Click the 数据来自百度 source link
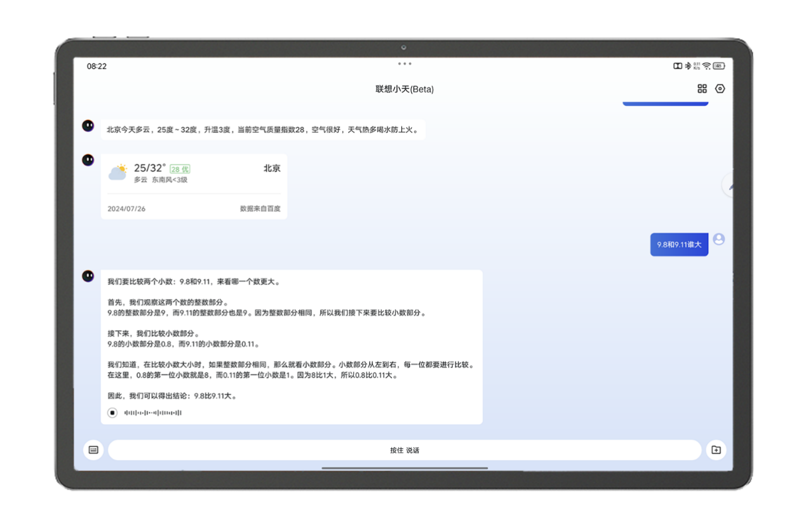This screenshot has height=532, width=806. (260, 209)
